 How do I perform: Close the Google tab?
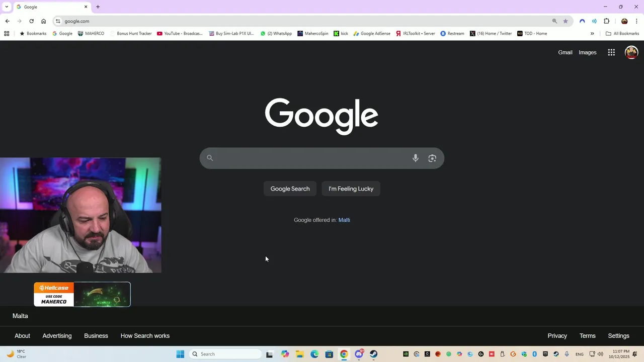pyautogui.click(x=86, y=7)
